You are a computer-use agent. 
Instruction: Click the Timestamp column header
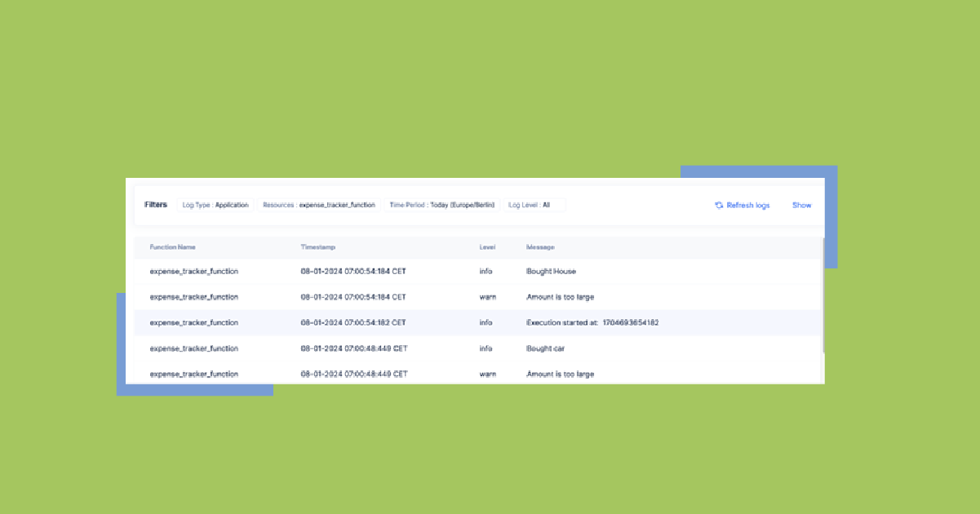pos(318,247)
